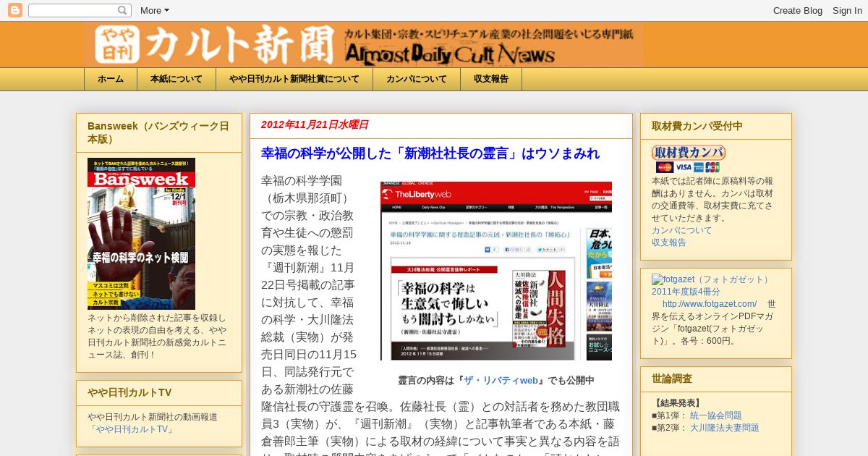Open the Create Blog link
The image size is (868, 456).
(x=797, y=10)
